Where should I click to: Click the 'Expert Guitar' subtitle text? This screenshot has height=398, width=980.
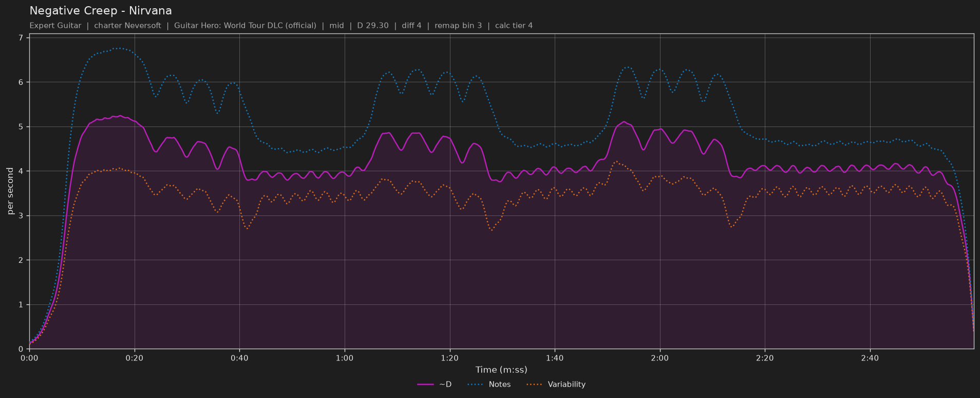pos(55,26)
